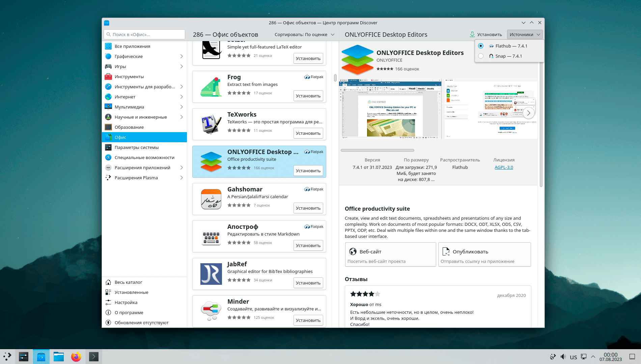
Task: Install TeXworks with its Установить button
Action: pyautogui.click(x=308, y=133)
